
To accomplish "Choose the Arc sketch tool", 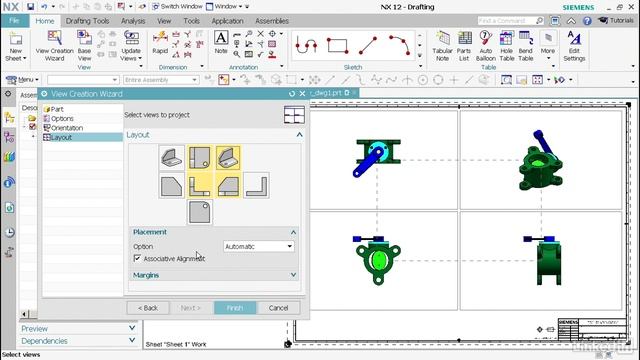I will [x=400, y=45].
